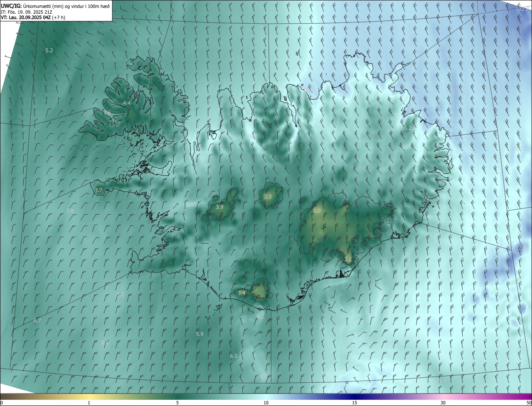Click the "UWC/IG:" map title text

point(11,6)
